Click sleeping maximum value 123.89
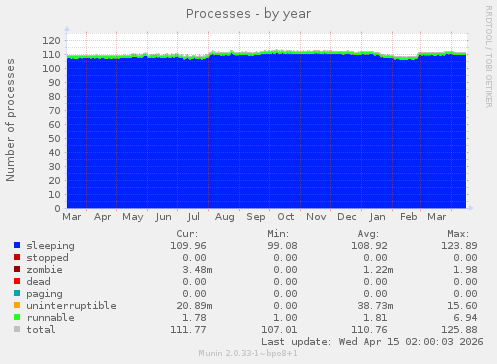The height and width of the screenshot is (364, 497). [459, 246]
